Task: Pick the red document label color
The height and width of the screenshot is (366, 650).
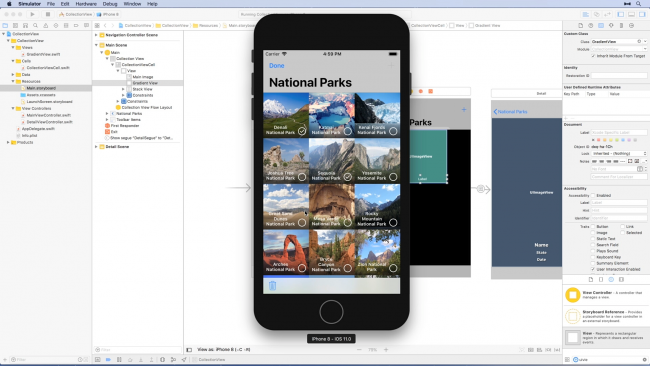Action: click(598, 140)
